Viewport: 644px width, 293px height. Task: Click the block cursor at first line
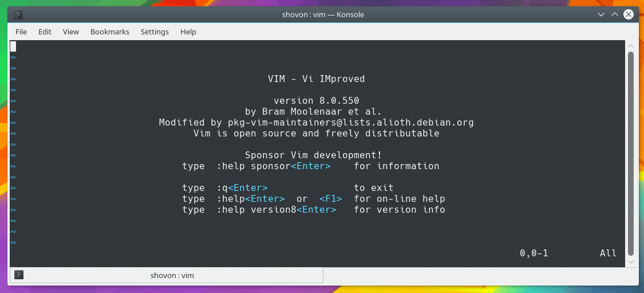click(x=13, y=46)
